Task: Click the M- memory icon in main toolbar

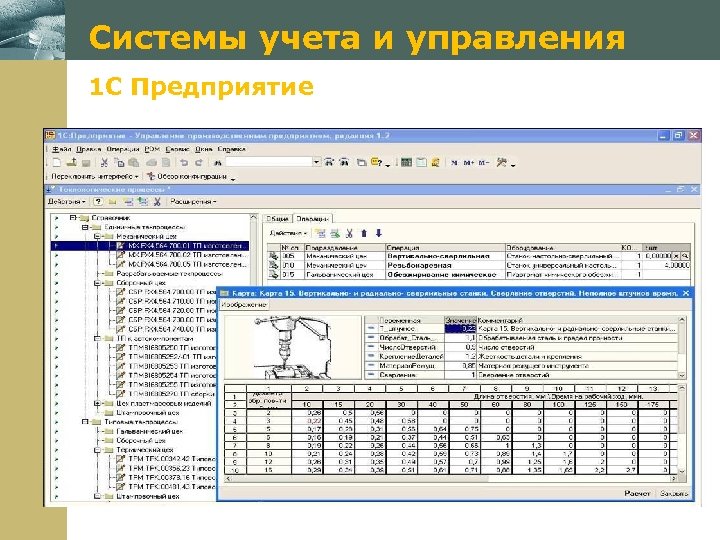Action: (484, 163)
